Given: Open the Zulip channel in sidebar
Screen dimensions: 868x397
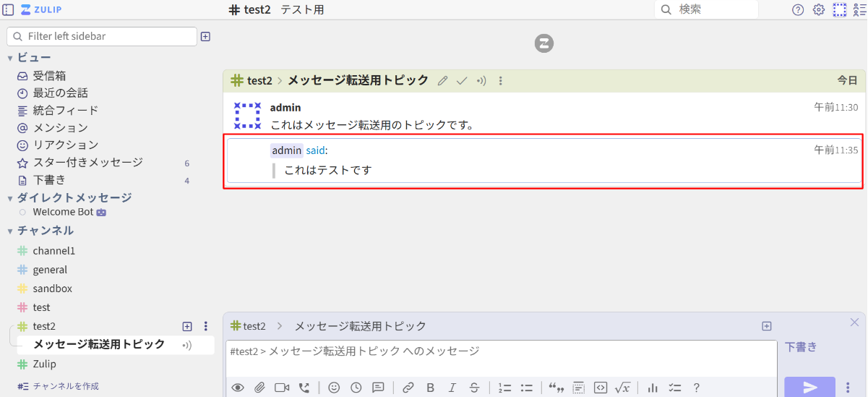Looking at the screenshot, I should (x=44, y=364).
